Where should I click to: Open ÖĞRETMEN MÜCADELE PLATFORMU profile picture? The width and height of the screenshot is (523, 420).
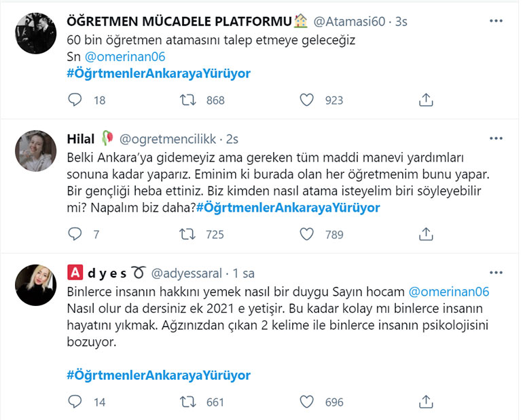pyautogui.click(x=35, y=32)
